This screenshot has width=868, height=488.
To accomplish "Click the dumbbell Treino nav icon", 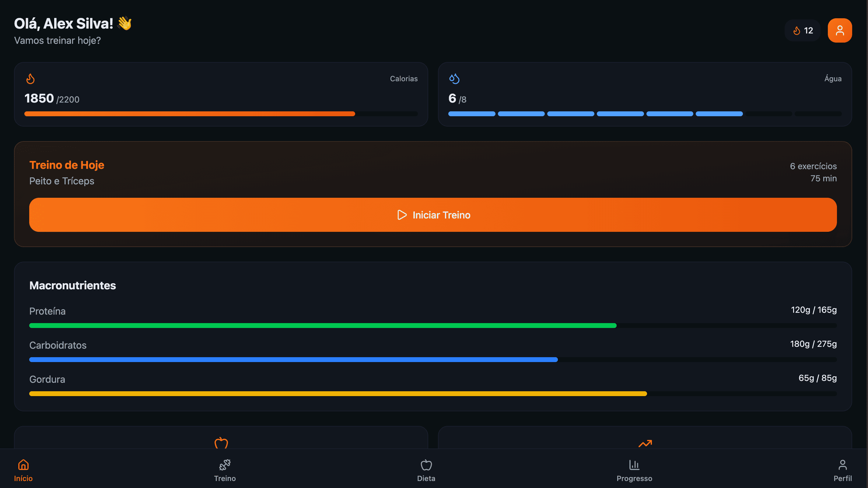I will click(225, 465).
